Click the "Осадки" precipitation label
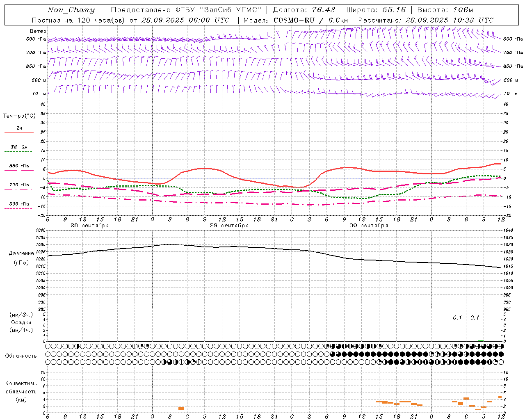 click(21, 322)
